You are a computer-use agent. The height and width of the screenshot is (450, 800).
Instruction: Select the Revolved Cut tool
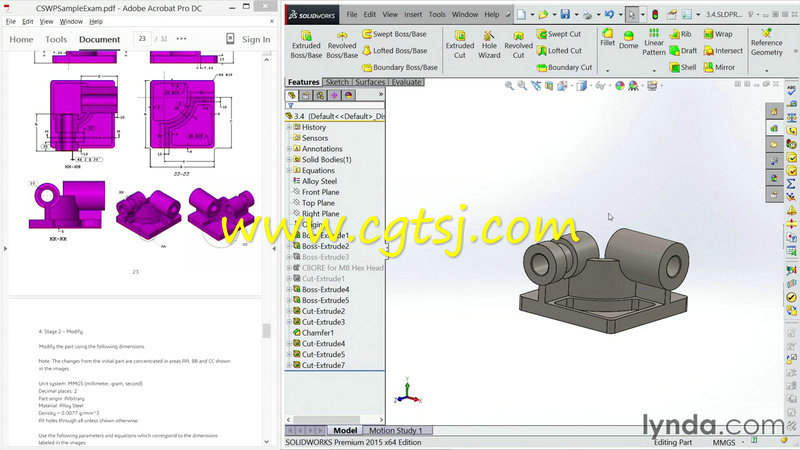518,44
